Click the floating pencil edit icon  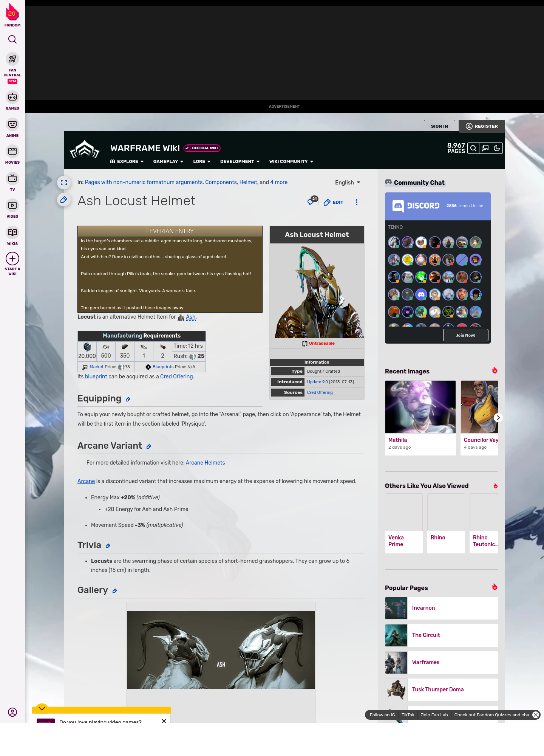[64, 200]
